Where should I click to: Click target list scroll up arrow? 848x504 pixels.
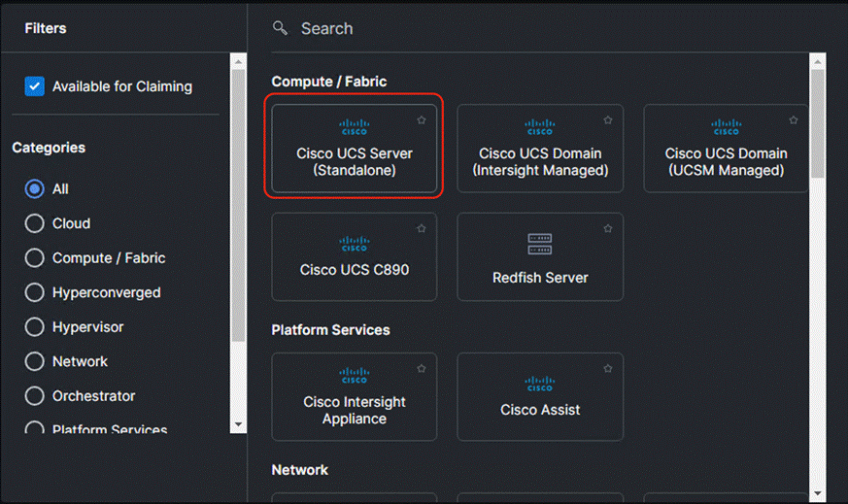(x=817, y=61)
